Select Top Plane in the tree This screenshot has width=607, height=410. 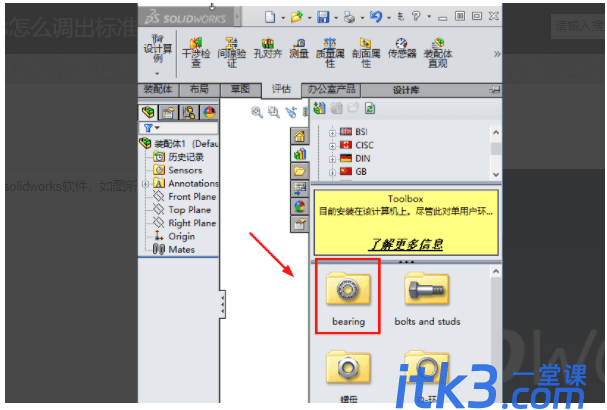click(182, 210)
